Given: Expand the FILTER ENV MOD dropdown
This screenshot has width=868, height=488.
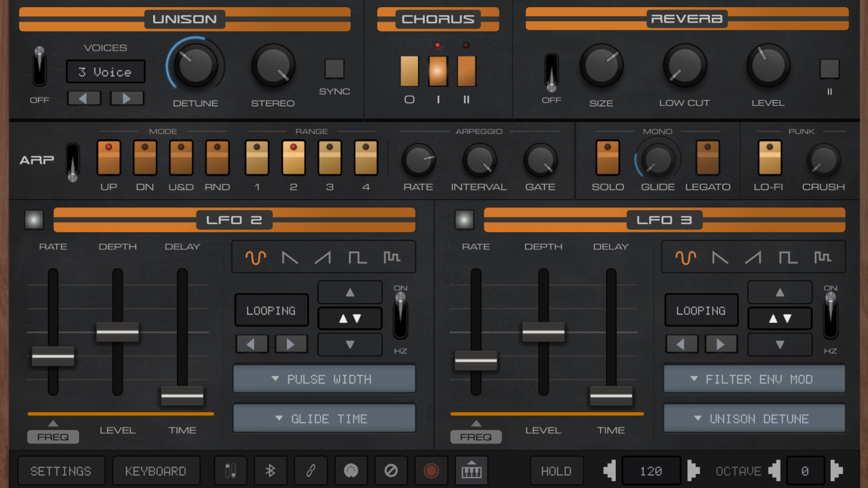Looking at the screenshot, I should tap(754, 379).
